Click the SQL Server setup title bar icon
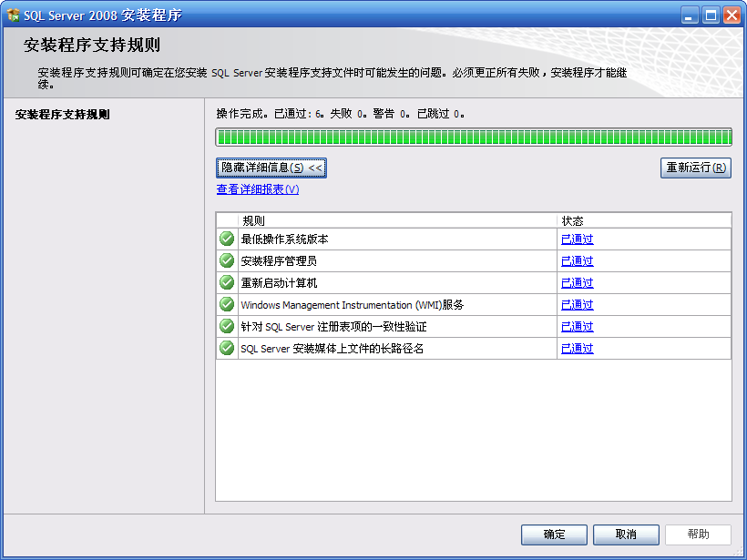The image size is (747, 560). [x=14, y=15]
